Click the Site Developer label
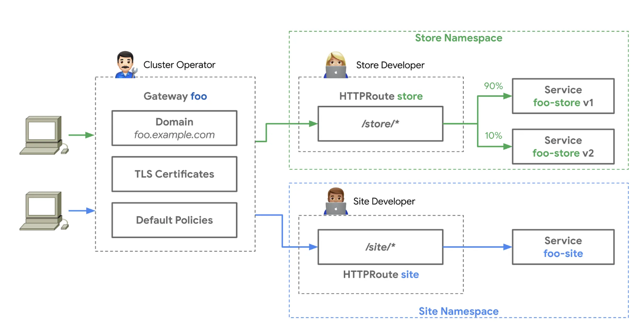Image resolution: width=644 pixels, height=334 pixels. point(384,202)
